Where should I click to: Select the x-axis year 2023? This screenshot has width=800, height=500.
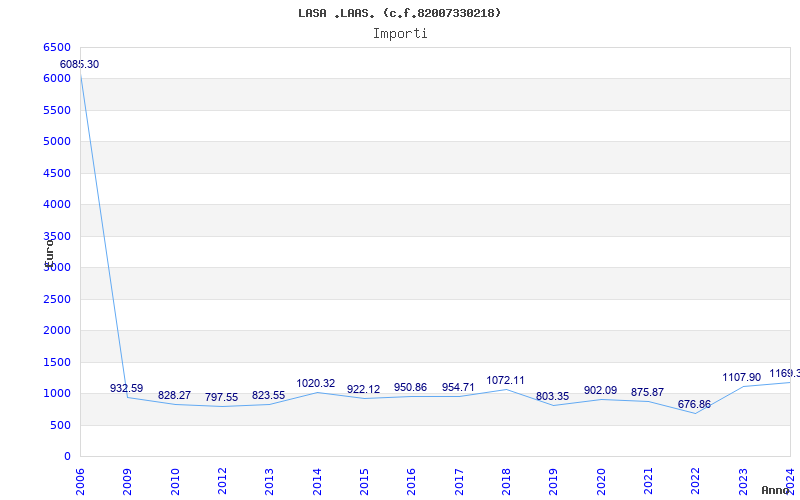coord(742,482)
